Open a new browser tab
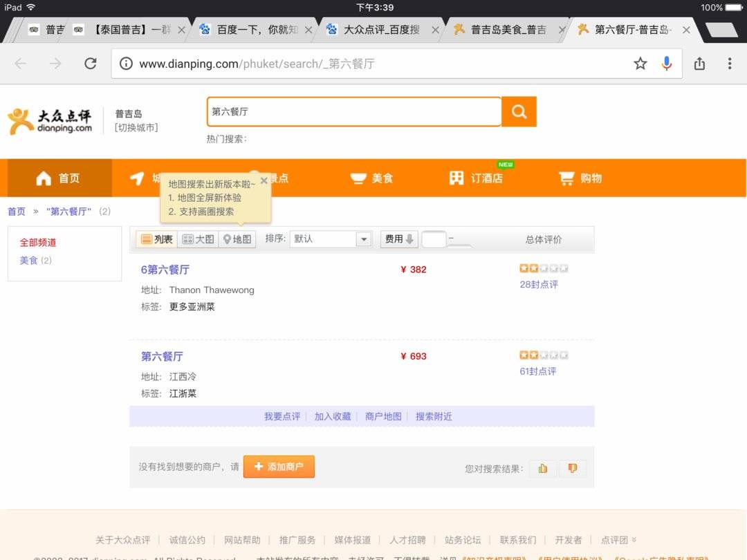 point(721,30)
